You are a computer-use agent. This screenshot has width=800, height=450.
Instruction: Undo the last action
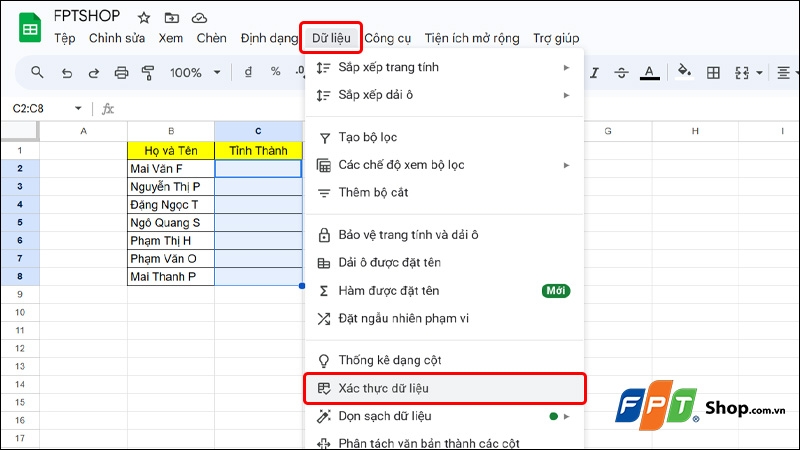coord(66,73)
